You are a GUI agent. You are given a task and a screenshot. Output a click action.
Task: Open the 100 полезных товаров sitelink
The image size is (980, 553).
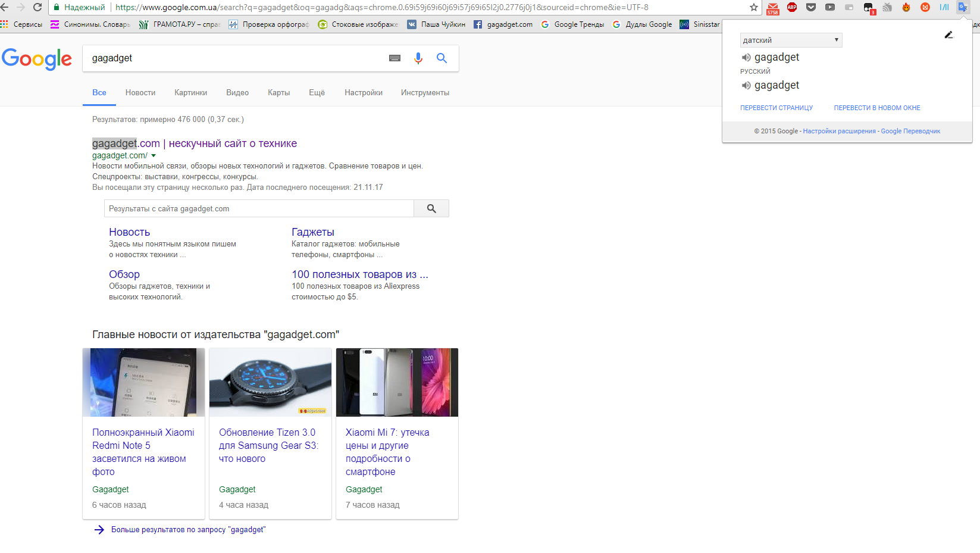[x=360, y=274]
